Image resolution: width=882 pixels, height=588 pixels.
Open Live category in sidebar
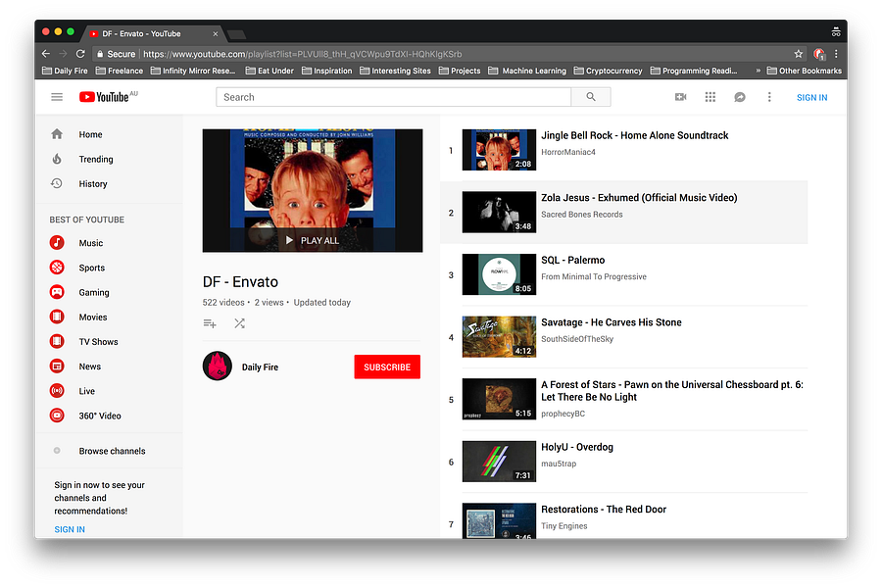86,391
